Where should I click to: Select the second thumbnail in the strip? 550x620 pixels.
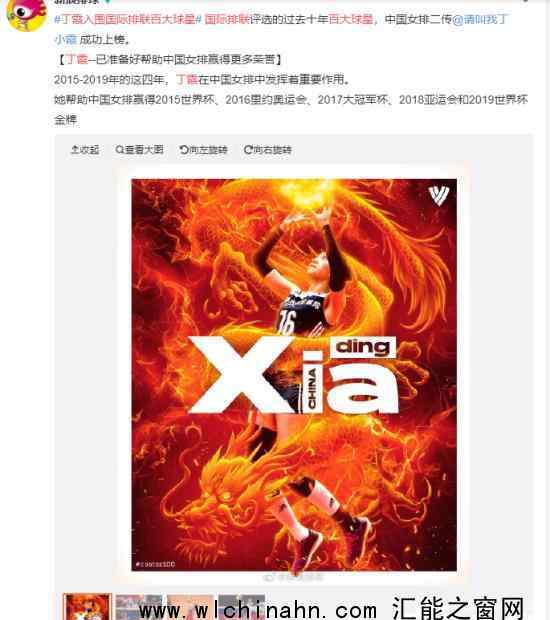[x=139, y=607]
